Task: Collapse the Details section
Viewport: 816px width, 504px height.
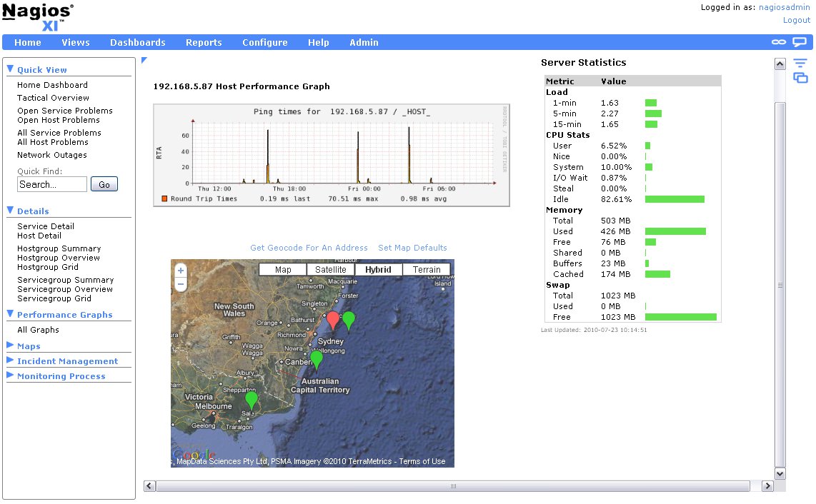Action: point(10,210)
